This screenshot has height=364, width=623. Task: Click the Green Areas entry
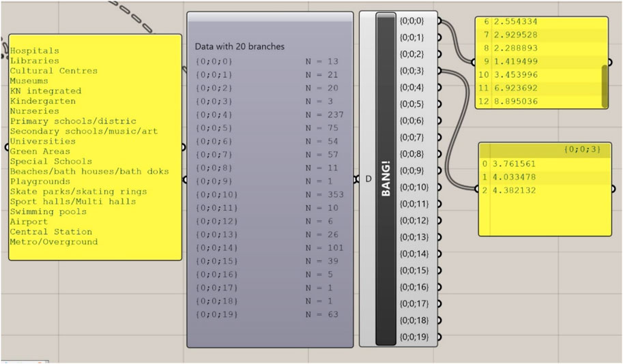point(40,151)
